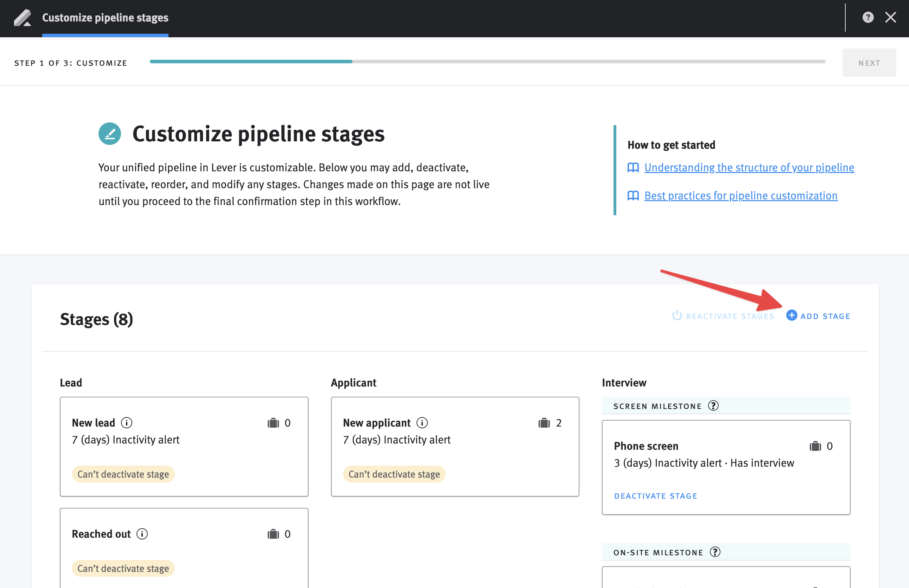Click New applicant 7 (days) Inactivity alert text
The height and width of the screenshot is (588, 909).
(396, 440)
